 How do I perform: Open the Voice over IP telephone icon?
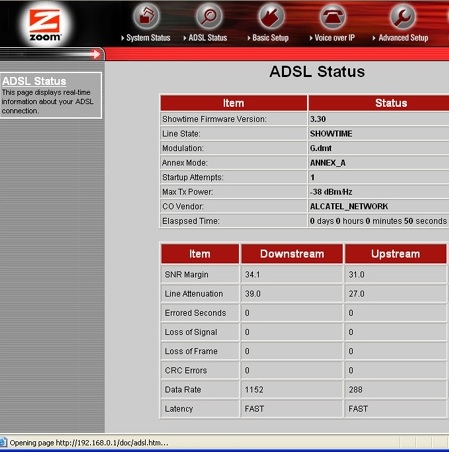click(x=332, y=16)
